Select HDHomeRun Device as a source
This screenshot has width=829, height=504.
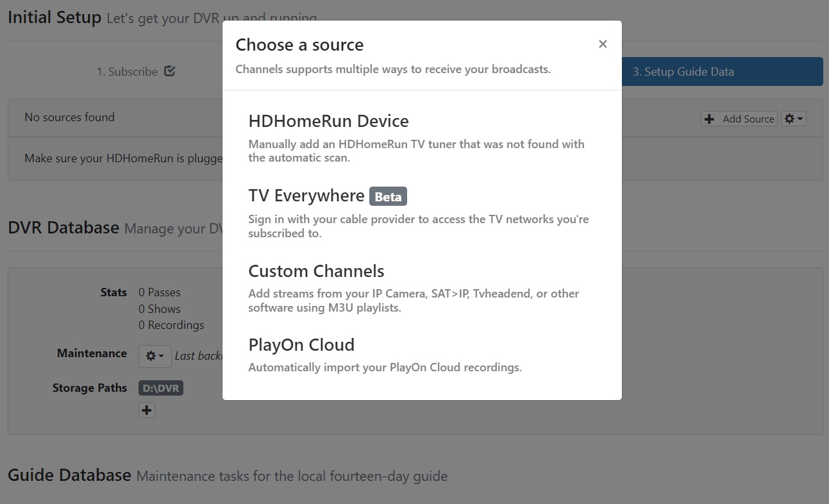329,121
